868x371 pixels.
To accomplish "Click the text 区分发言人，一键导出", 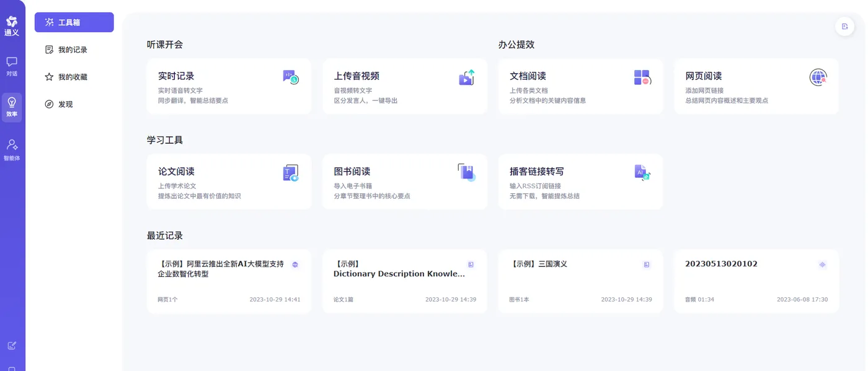I will [366, 100].
